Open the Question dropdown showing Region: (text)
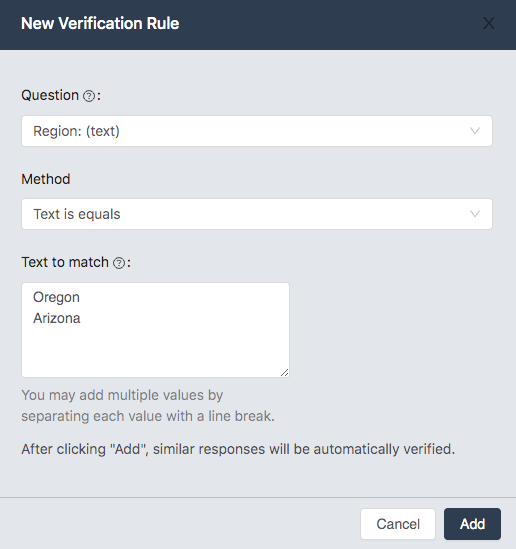This screenshot has height=549, width=516. point(257,131)
